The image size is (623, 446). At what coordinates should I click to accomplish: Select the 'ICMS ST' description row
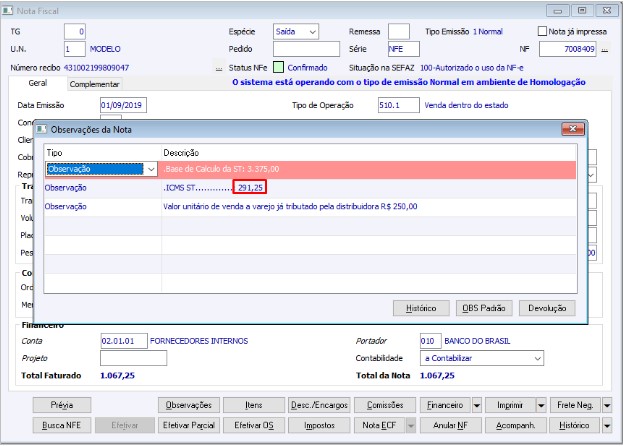coord(368,188)
